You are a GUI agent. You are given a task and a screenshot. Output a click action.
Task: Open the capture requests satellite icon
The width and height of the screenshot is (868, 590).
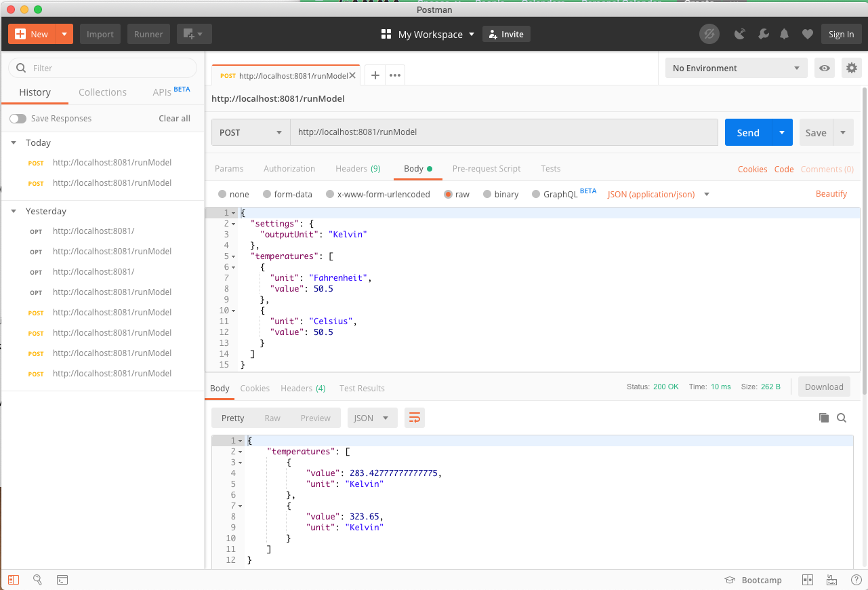[x=741, y=34]
